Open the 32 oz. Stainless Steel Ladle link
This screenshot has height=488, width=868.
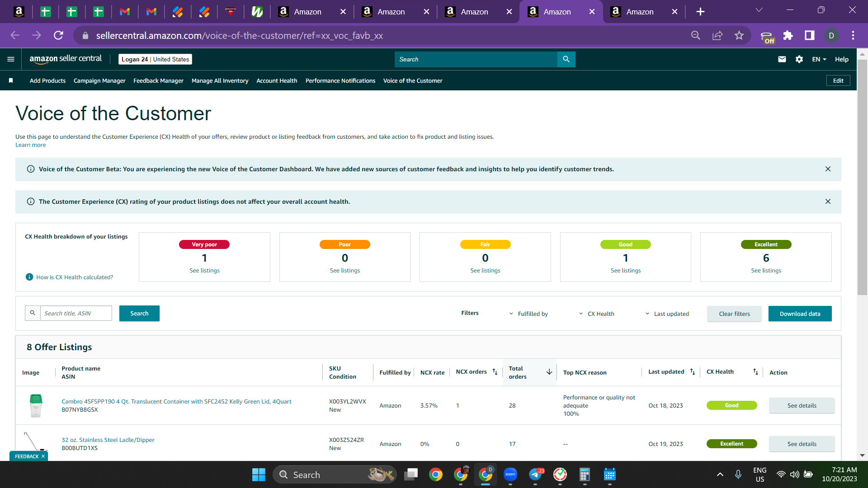(x=108, y=440)
